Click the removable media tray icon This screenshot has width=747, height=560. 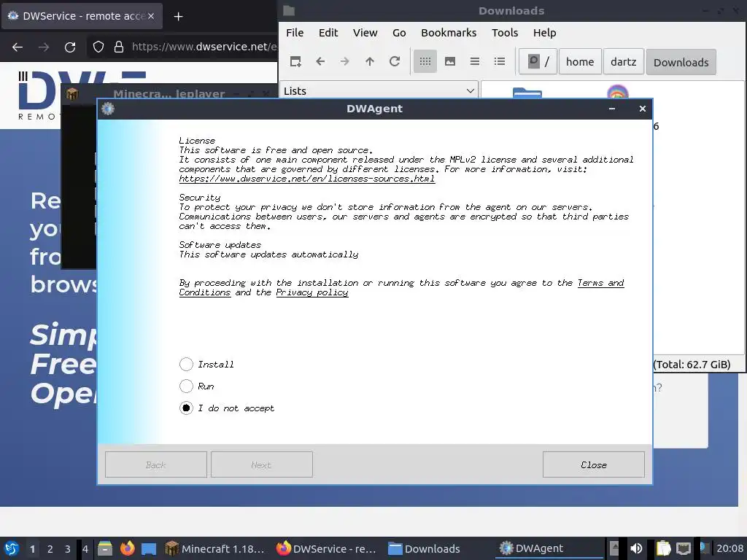tap(614, 548)
